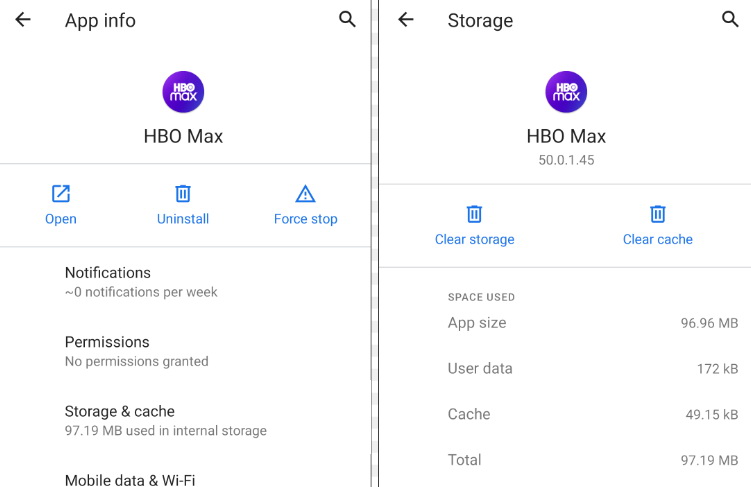Image resolution: width=751 pixels, height=487 pixels.
Task: Select the User data row
Action: (592, 369)
